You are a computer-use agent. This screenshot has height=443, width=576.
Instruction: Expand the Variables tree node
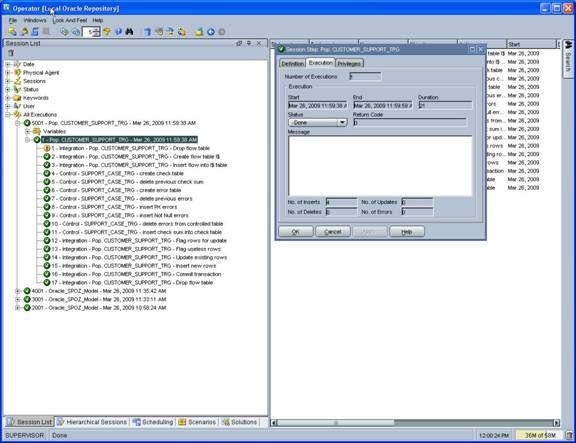(28, 132)
